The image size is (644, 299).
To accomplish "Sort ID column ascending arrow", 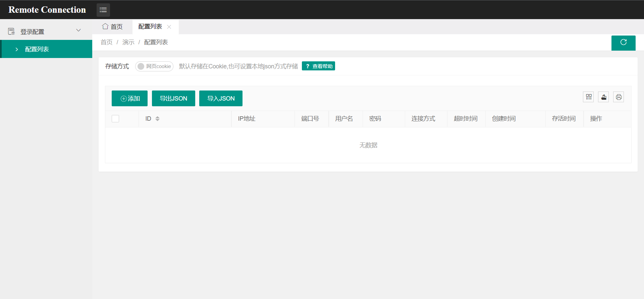I will click(x=157, y=117).
